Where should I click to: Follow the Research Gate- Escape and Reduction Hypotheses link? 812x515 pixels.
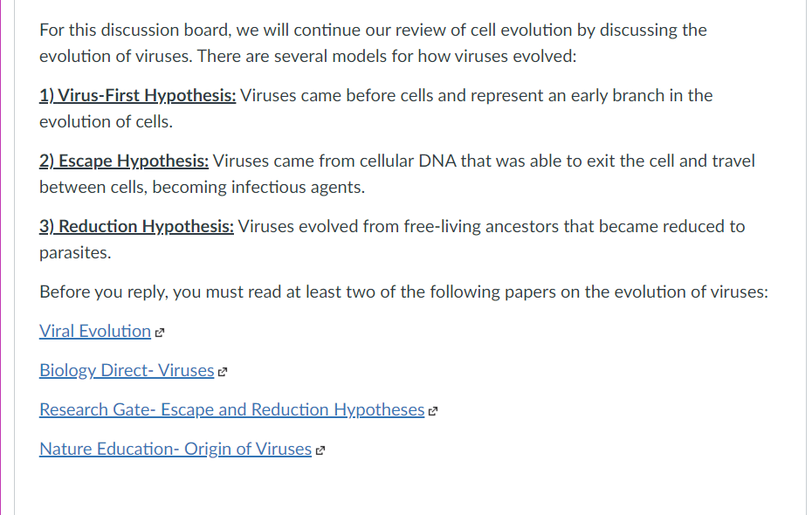click(x=231, y=409)
